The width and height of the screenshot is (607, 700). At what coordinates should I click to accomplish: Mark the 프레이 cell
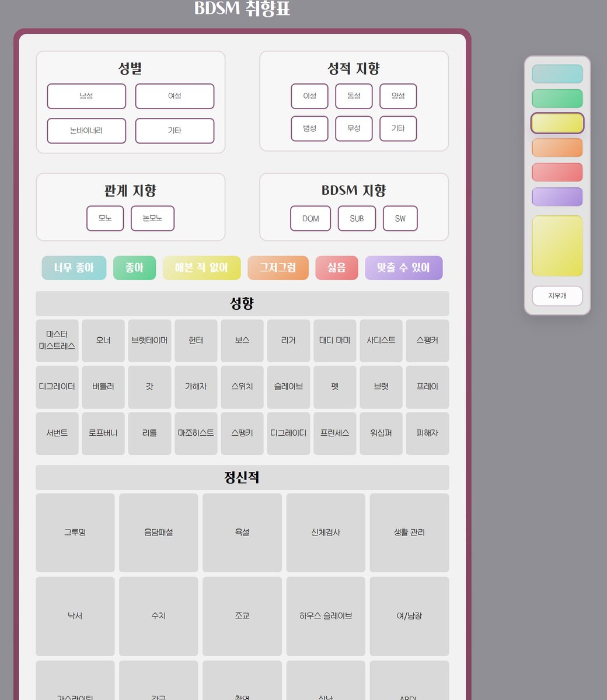pyautogui.click(x=427, y=387)
